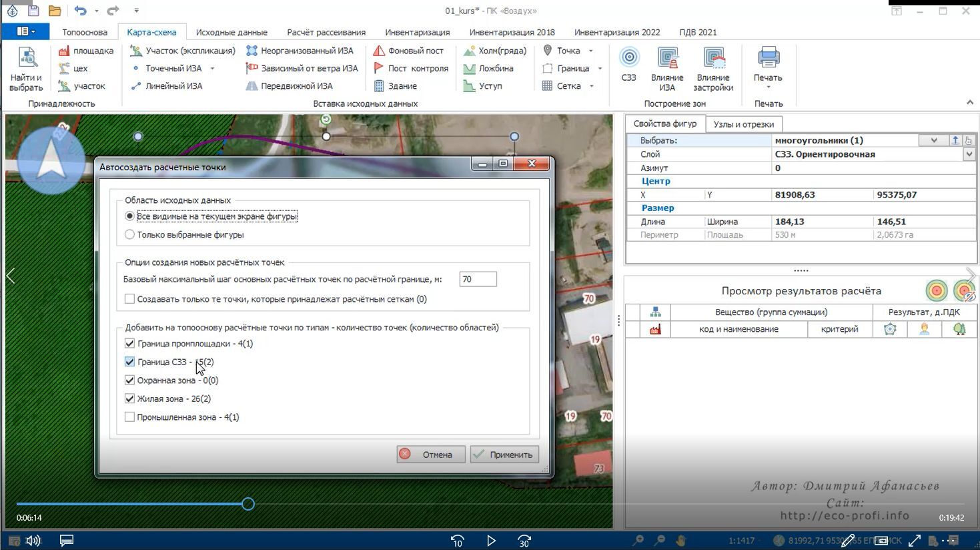Click the north compass arrow on map
Viewport: 980px width, 550px height.
tap(51, 160)
